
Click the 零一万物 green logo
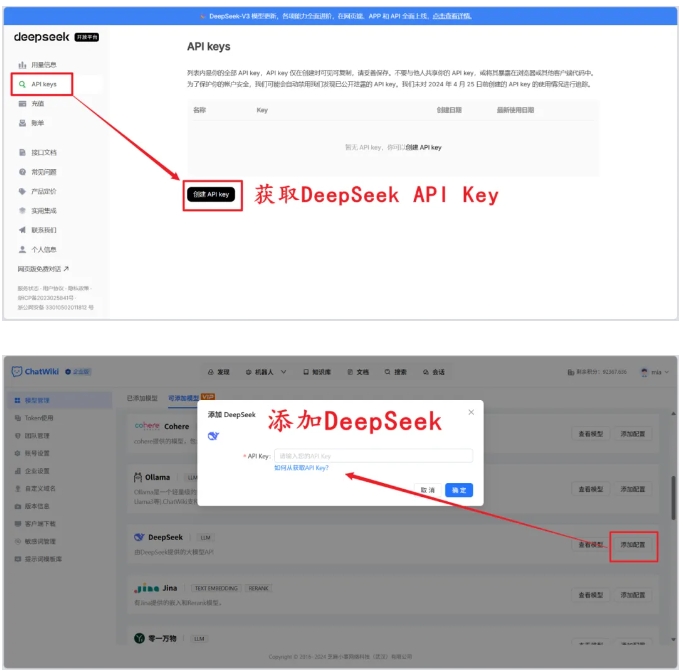click(x=139, y=638)
